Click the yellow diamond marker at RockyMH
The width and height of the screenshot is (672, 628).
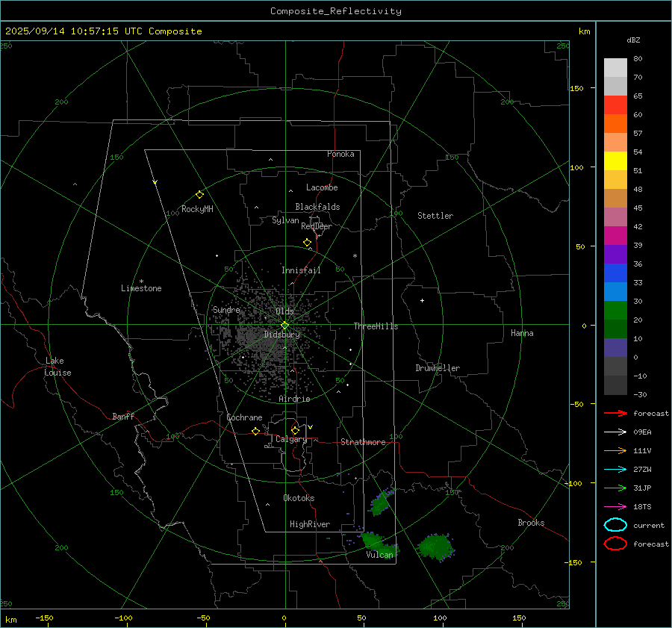click(x=199, y=195)
